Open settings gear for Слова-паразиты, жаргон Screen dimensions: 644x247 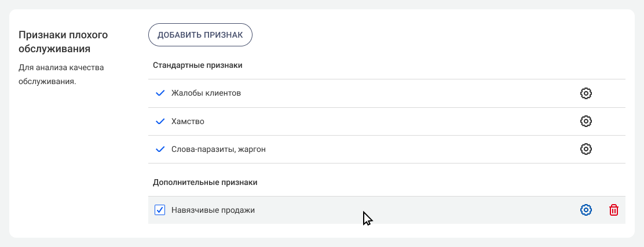coord(586,149)
